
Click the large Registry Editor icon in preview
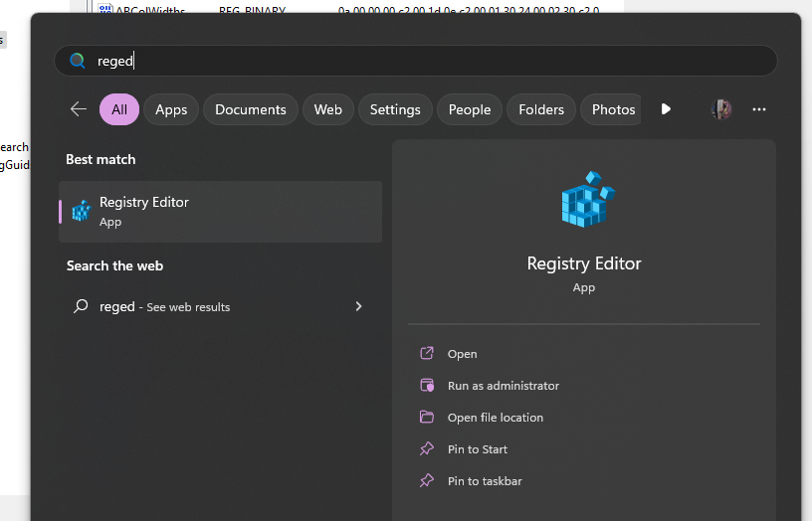(x=584, y=200)
